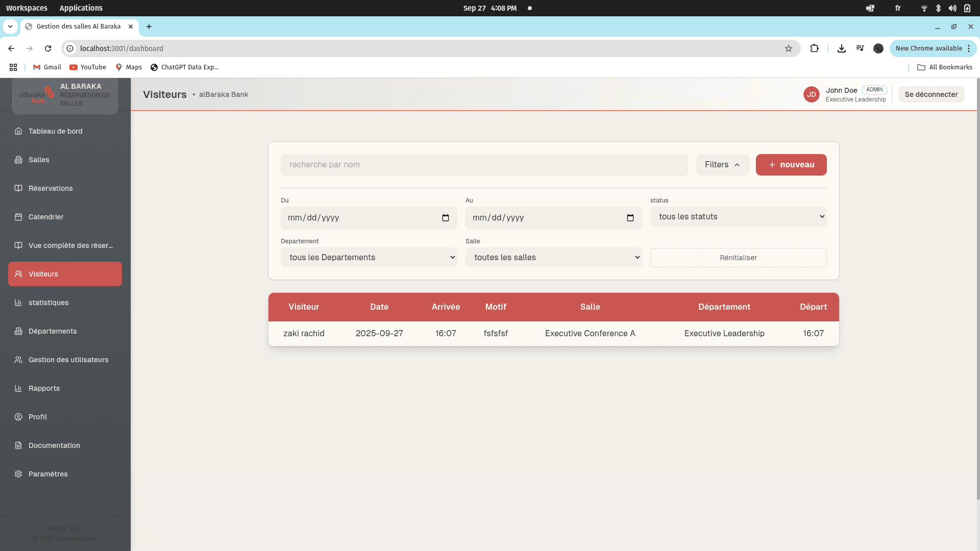This screenshot has width=980, height=551.
Task: Open the Réservations section
Action: [65, 188]
